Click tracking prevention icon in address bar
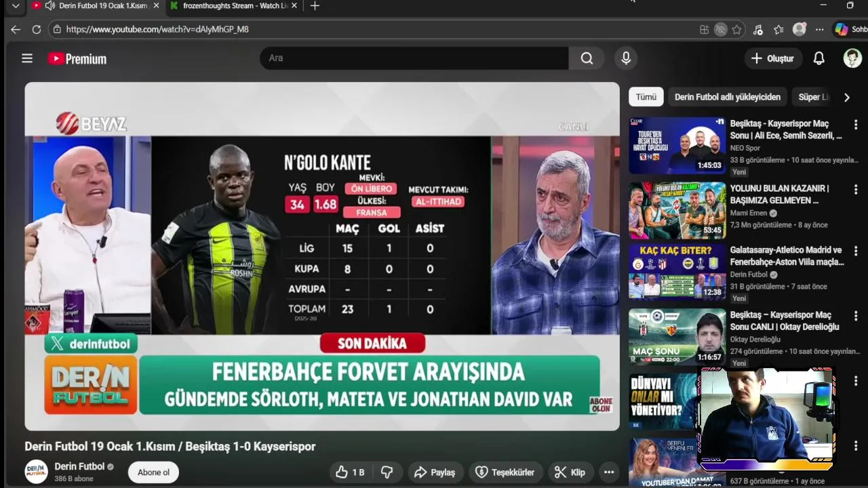Image resolution: width=868 pixels, height=488 pixels. 721,29
